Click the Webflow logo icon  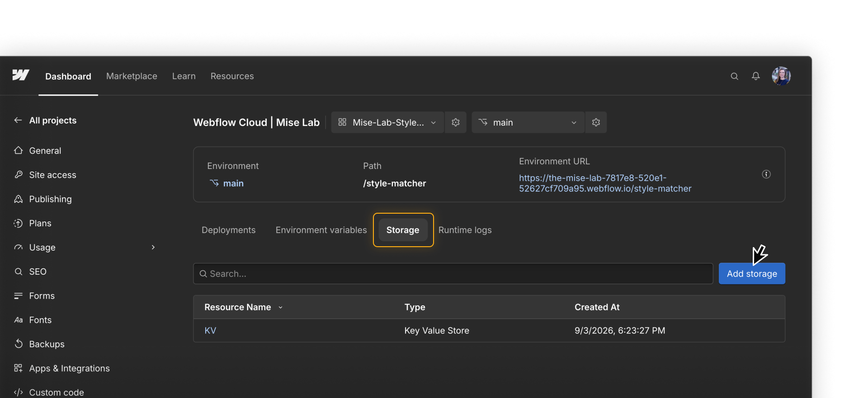pyautogui.click(x=21, y=75)
